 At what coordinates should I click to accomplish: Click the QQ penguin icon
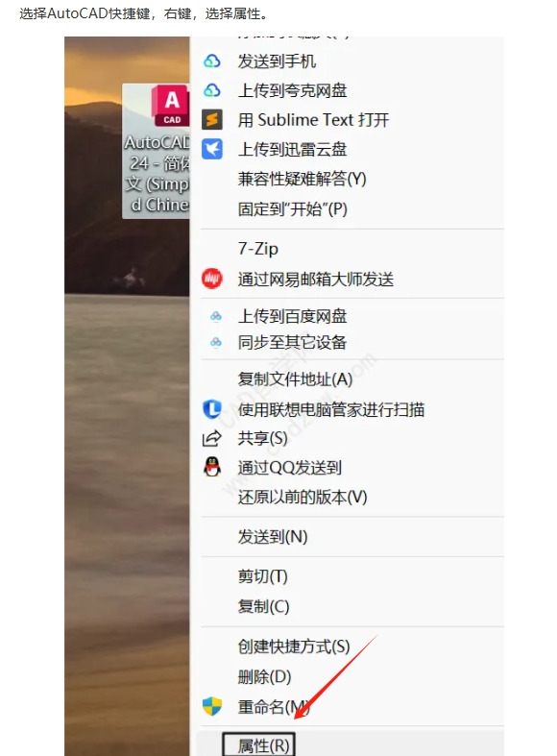coord(212,467)
